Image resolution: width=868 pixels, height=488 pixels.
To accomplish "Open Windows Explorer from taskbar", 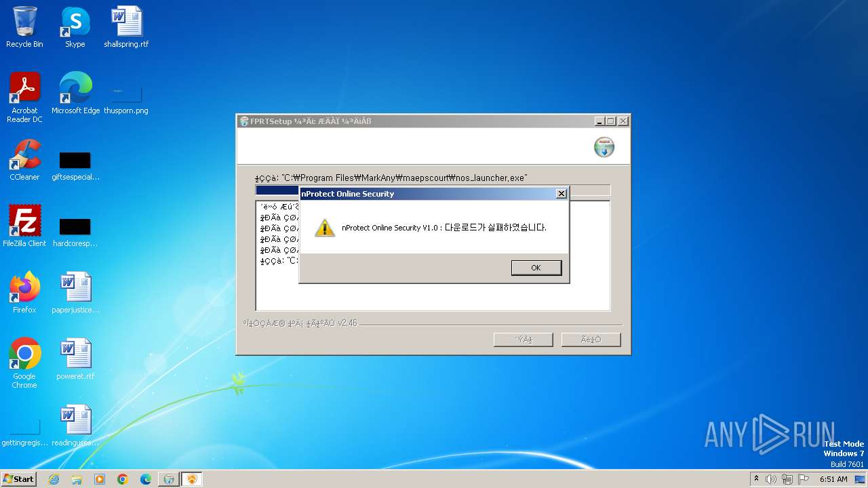I will 77,479.
